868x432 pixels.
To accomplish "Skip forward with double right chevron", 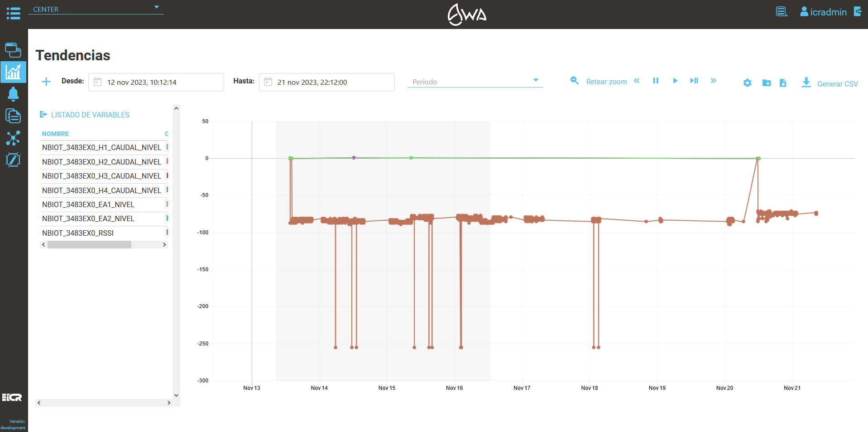I will tap(713, 81).
